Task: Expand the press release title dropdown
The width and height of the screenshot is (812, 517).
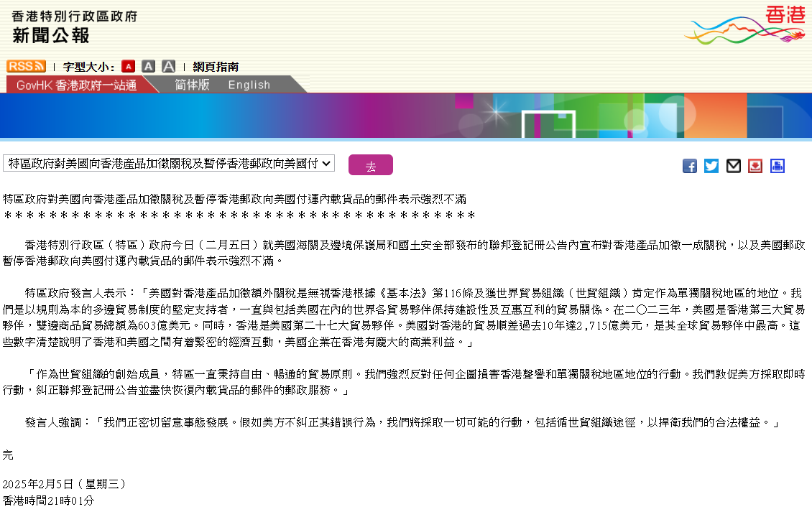Action: click(169, 164)
